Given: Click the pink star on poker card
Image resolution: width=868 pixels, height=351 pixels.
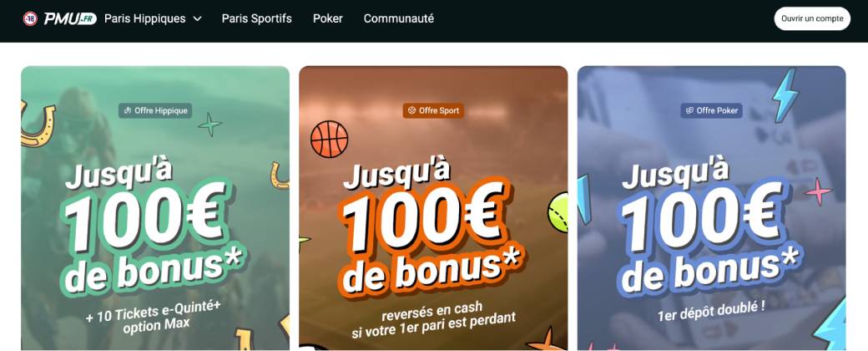Looking at the screenshot, I should [x=819, y=192].
